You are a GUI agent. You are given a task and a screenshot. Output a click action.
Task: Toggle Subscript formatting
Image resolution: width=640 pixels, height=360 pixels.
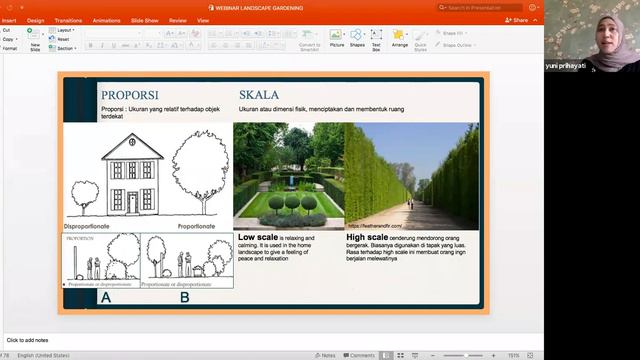point(149,46)
